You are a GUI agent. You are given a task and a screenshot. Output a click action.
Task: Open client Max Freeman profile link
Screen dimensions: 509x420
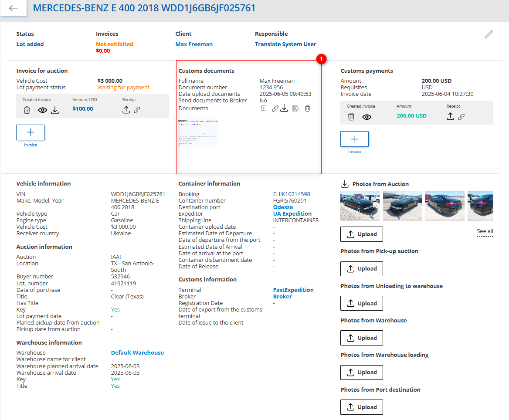point(194,44)
